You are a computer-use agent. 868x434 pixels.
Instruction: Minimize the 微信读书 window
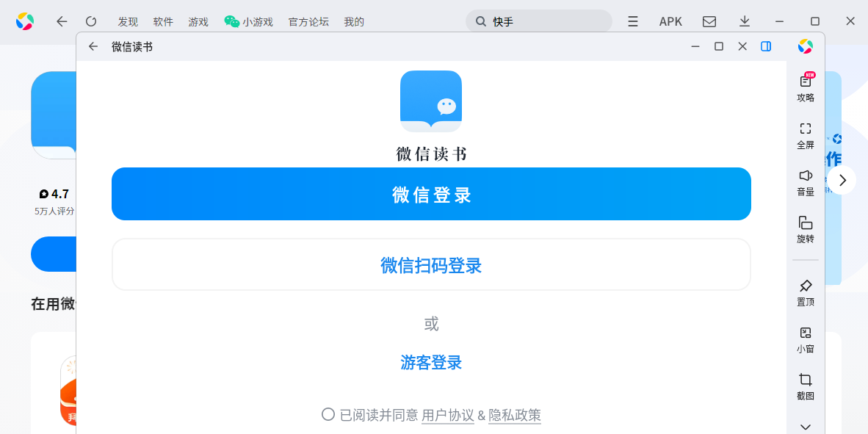coord(695,46)
